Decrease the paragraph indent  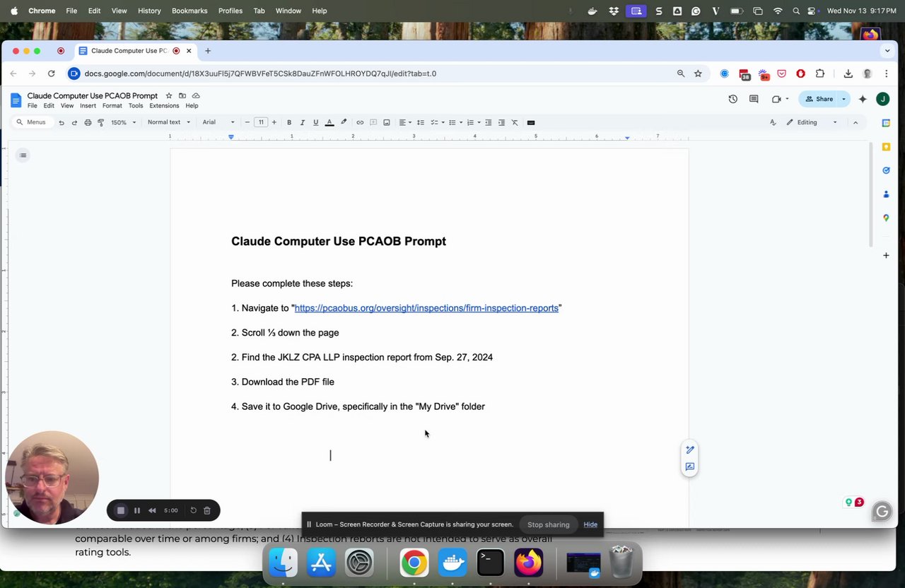click(488, 122)
